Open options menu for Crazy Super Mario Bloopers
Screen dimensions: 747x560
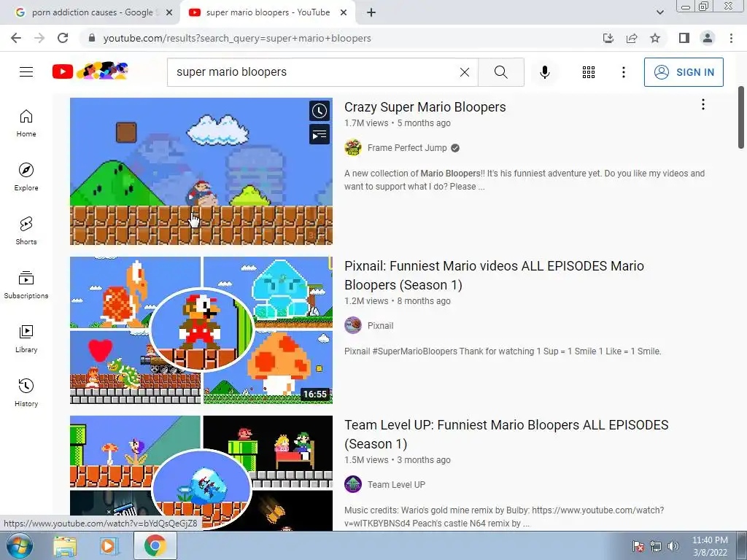(x=703, y=105)
